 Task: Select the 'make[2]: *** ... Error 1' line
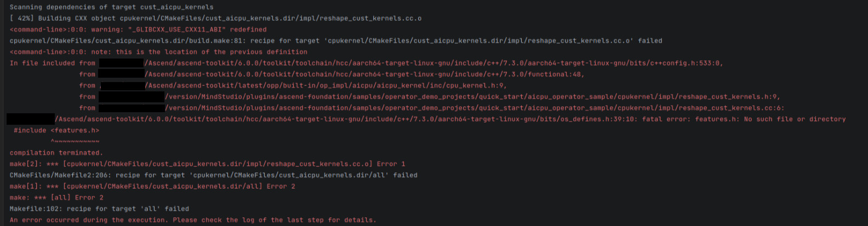(x=207, y=164)
